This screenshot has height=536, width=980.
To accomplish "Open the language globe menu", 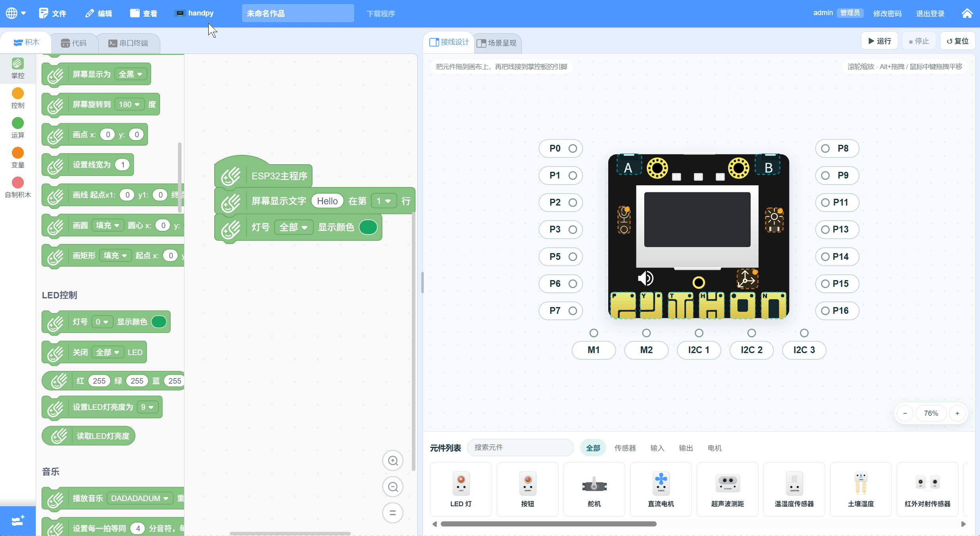I will point(15,13).
